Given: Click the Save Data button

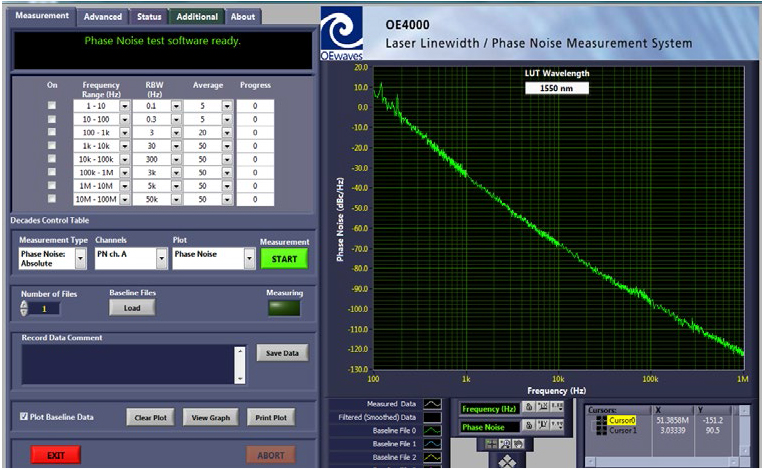Looking at the screenshot, I should pyautogui.click(x=282, y=353).
